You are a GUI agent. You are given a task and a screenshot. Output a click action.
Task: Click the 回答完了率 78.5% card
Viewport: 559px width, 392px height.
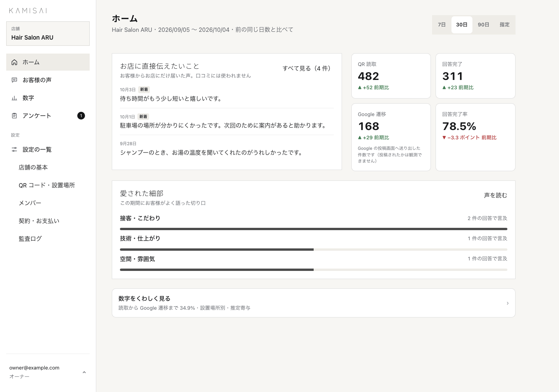coord(476,137)
